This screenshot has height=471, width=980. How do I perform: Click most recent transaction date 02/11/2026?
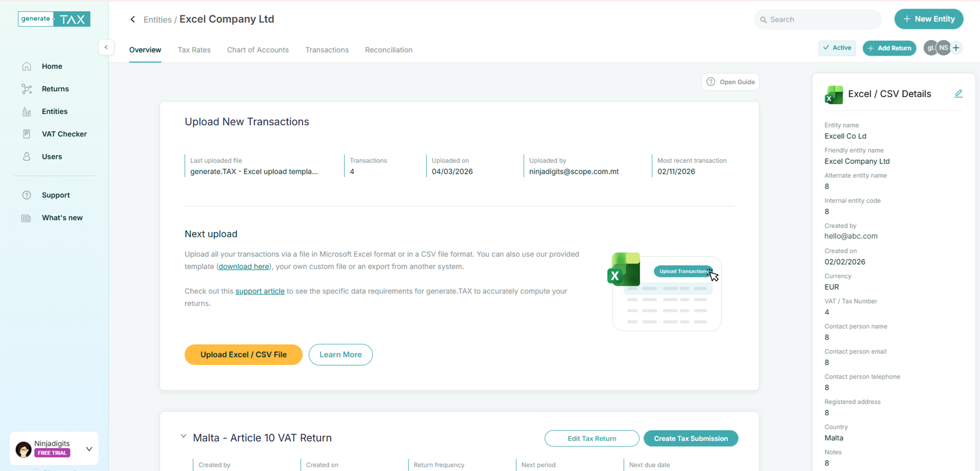676,172
